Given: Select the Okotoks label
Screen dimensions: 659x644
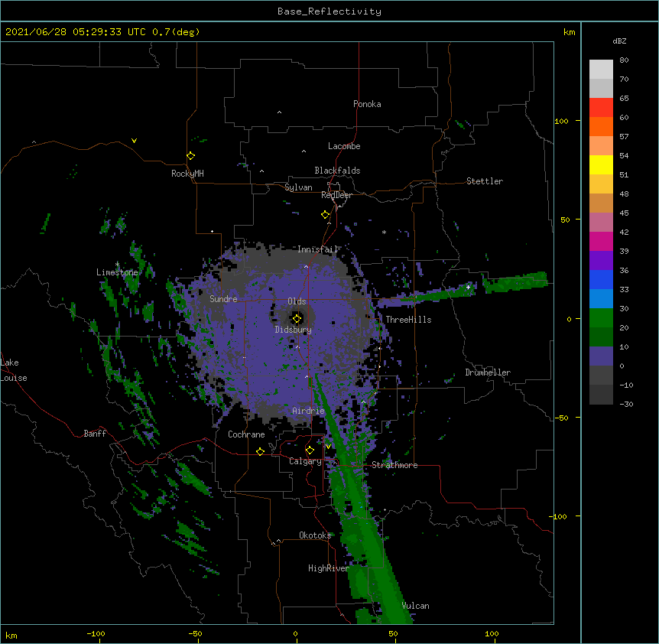Looking at the screenshot, I should (x=315, y=535).
